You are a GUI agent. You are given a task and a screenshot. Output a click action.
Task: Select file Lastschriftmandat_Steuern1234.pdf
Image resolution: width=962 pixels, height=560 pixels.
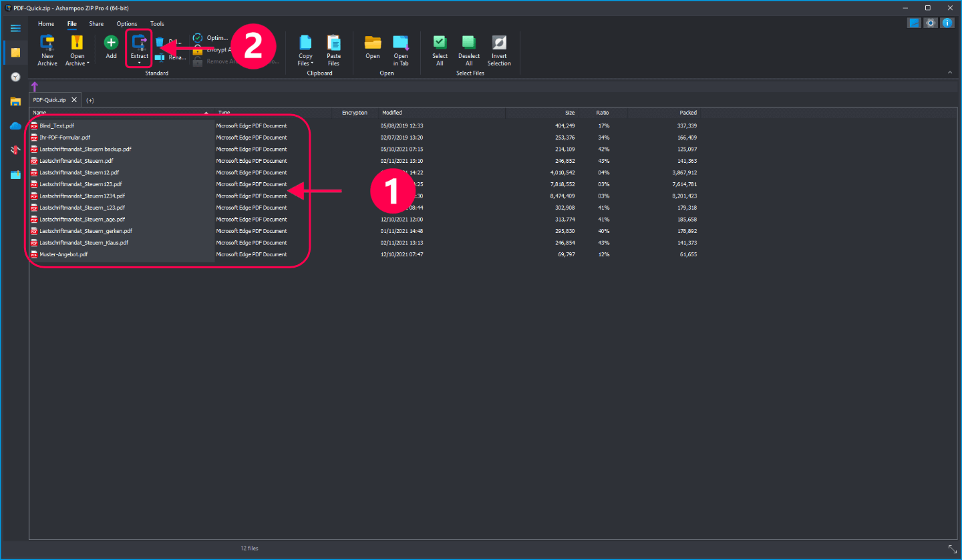[x=82, y=196]
